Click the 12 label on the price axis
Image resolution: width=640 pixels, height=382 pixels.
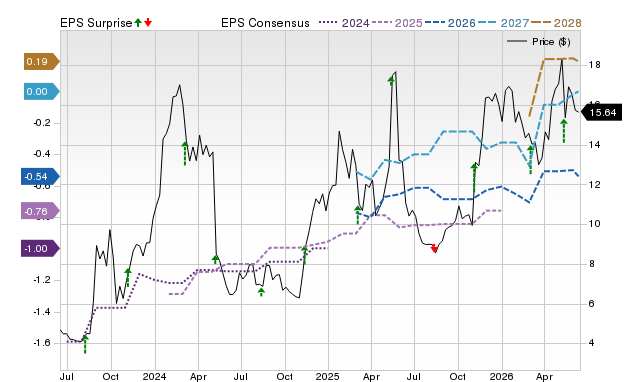click(x=594, y=185)
